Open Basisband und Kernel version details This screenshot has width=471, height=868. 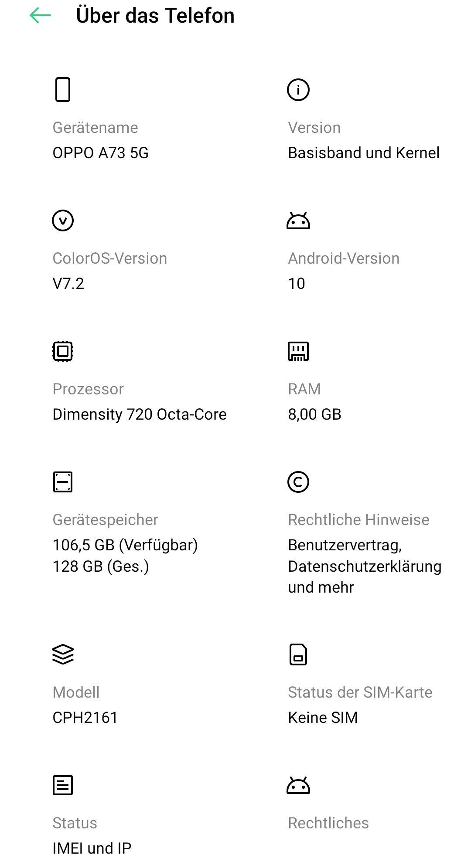click(x=364, y=153)
